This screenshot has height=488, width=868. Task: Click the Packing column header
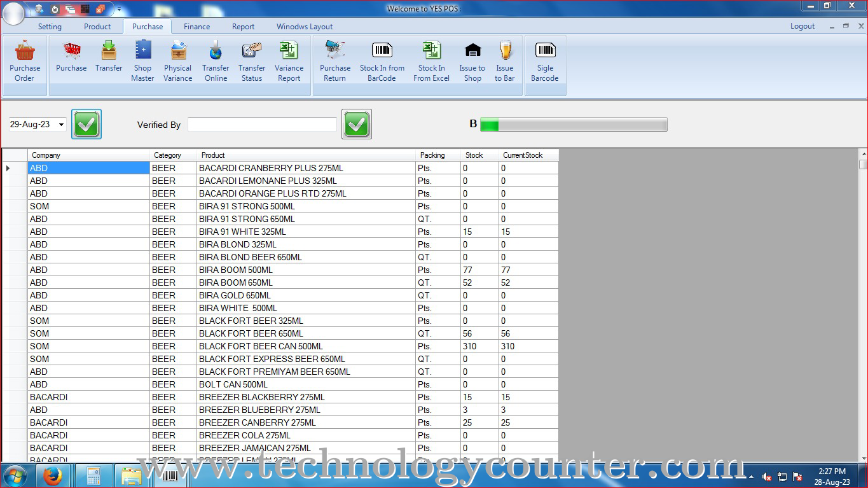438,155
